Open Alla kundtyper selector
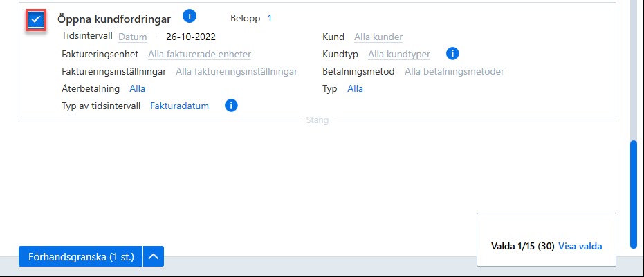The height and width of the screenshot is (277, 644). coord(399,54)
